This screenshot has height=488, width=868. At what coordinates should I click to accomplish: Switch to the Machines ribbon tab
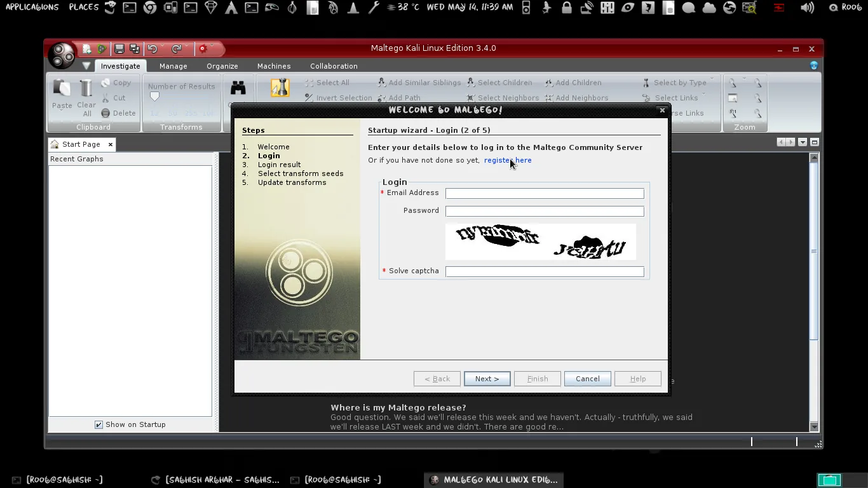click(x=274, y=66)
